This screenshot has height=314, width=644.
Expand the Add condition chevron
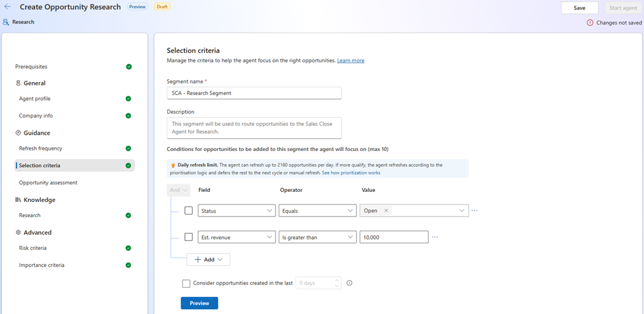point(219,260)
